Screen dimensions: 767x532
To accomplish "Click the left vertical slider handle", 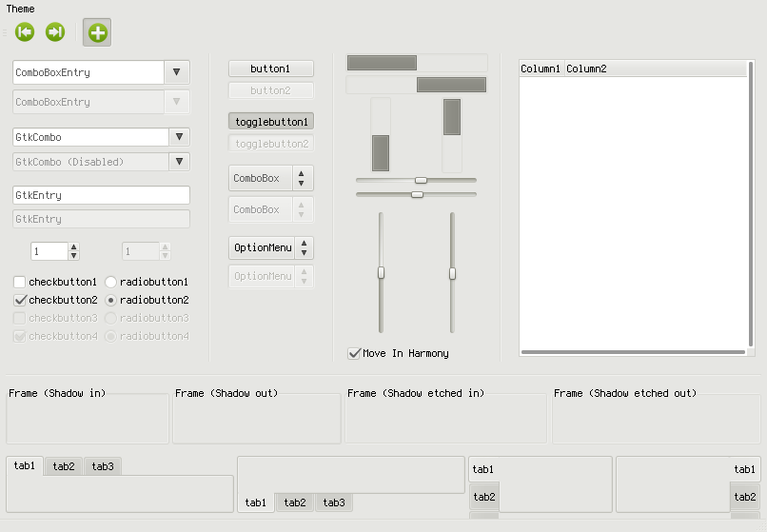I will (x=381, y=272).
